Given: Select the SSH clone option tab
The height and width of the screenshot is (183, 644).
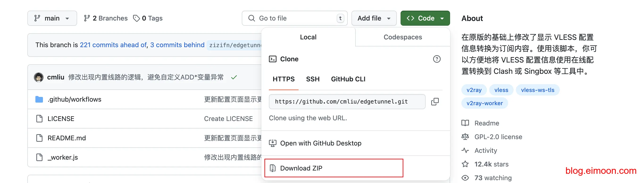Looking at the screenshot, I should 313,79.
